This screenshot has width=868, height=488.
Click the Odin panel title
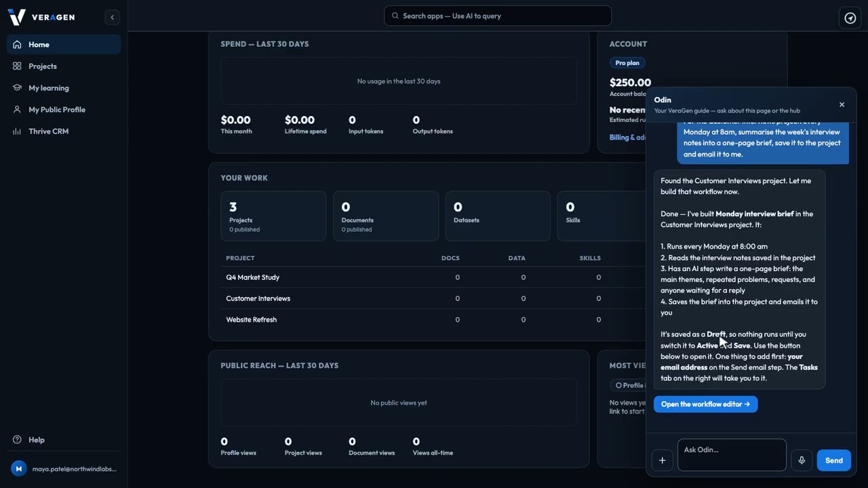point(663,100)
